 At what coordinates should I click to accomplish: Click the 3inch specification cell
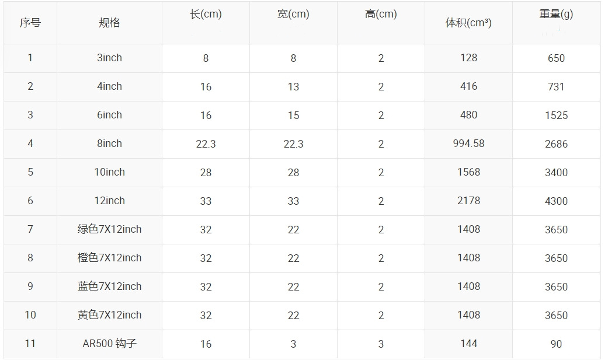[109, 58]
